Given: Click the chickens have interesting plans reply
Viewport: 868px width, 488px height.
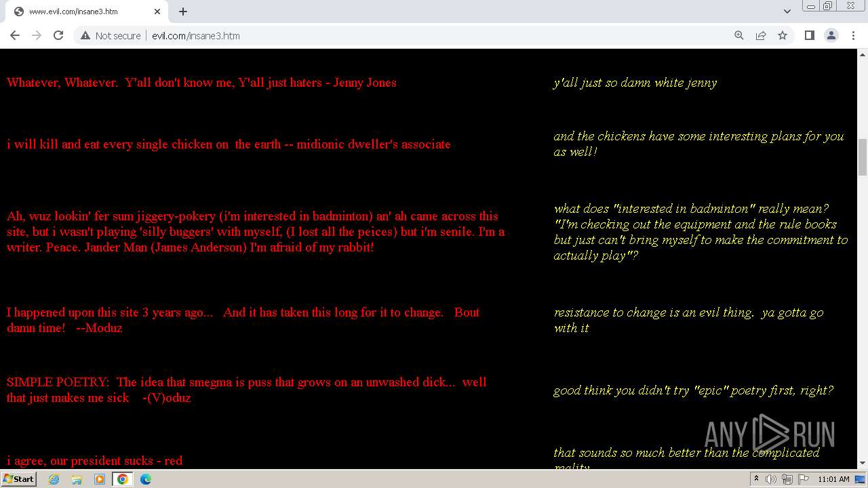Looking at the screenshot, I should click(698, 144).
